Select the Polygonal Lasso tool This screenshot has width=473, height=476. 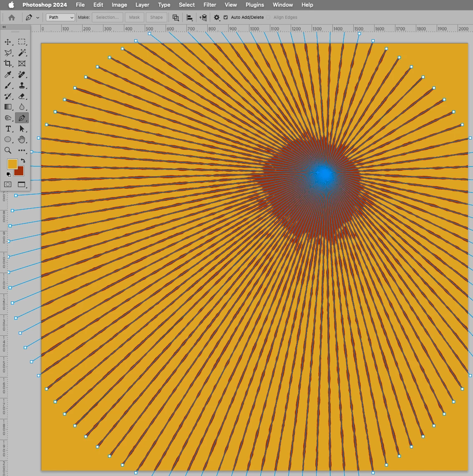[x=8, y=53]
